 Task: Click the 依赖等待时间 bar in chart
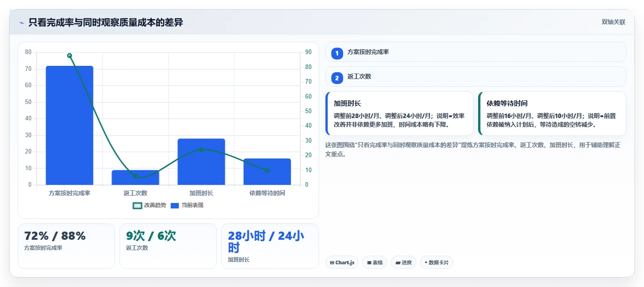[267, 172]
